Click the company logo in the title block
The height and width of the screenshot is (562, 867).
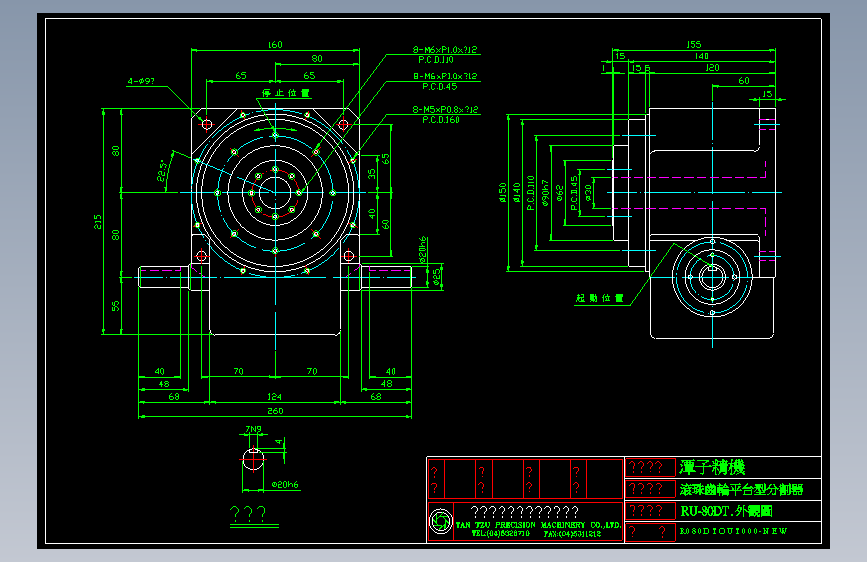(441, 521)
